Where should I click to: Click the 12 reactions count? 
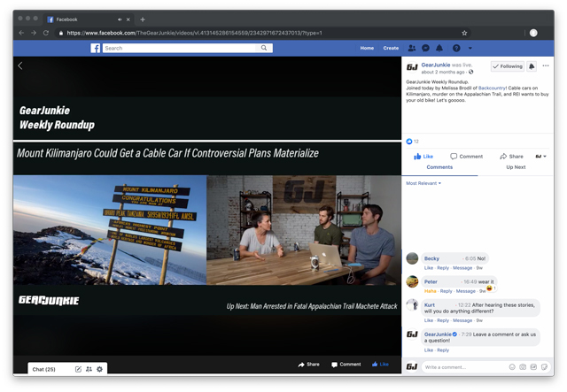pyautogui.click(x=416, y=142)
